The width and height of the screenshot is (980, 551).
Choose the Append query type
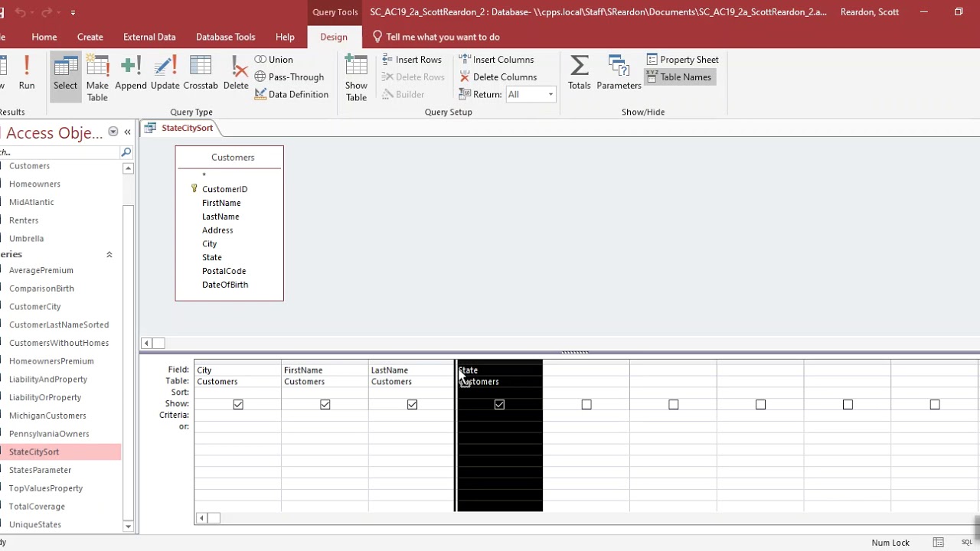pos(131,73)
